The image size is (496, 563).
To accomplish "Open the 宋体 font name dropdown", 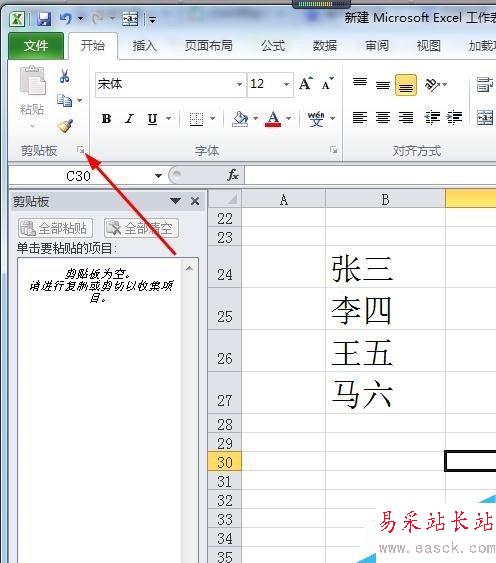I will pyautogui.click(x=239, y=85).
